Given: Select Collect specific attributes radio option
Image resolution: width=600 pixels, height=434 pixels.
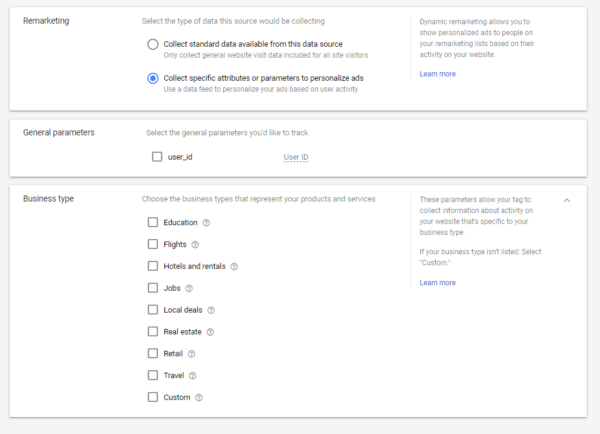Looking at the screenshot, I should (x=153, y=78).
